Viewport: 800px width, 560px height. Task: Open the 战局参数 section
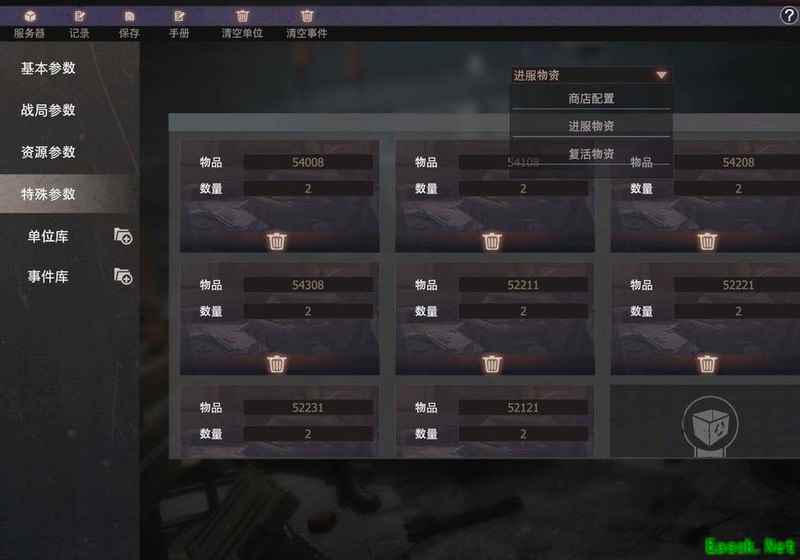pyautogui.click(x=48, y=110)
